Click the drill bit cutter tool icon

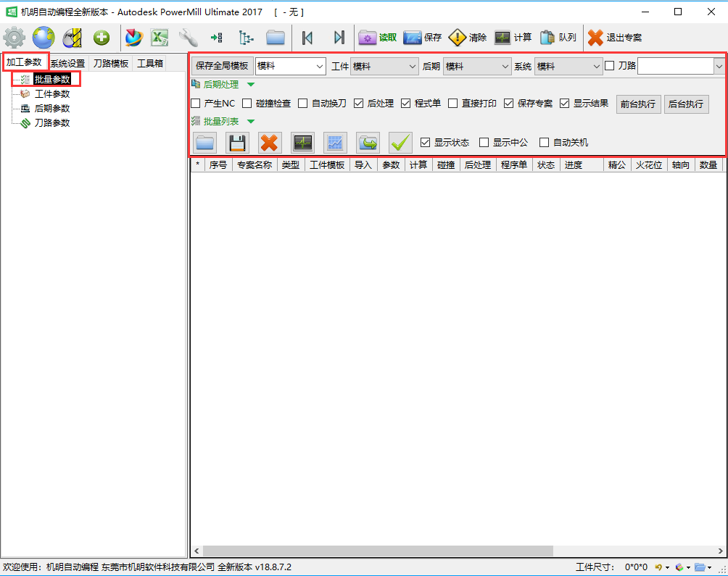tap(73, 38)
